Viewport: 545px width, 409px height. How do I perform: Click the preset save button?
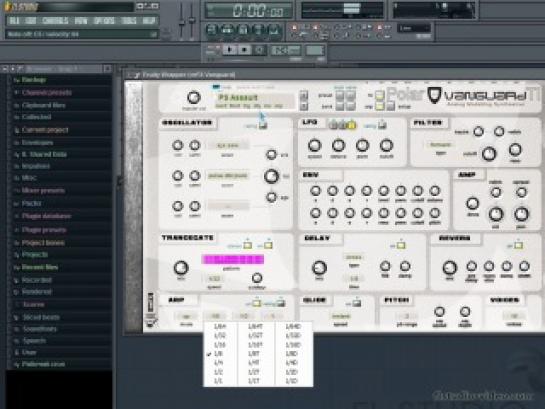[351, 95]
